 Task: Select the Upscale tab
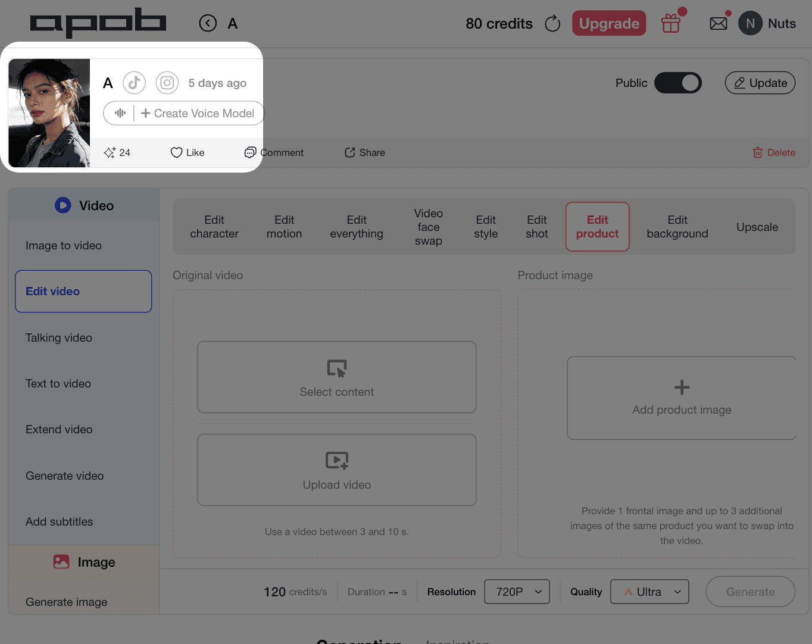(757, 227)
